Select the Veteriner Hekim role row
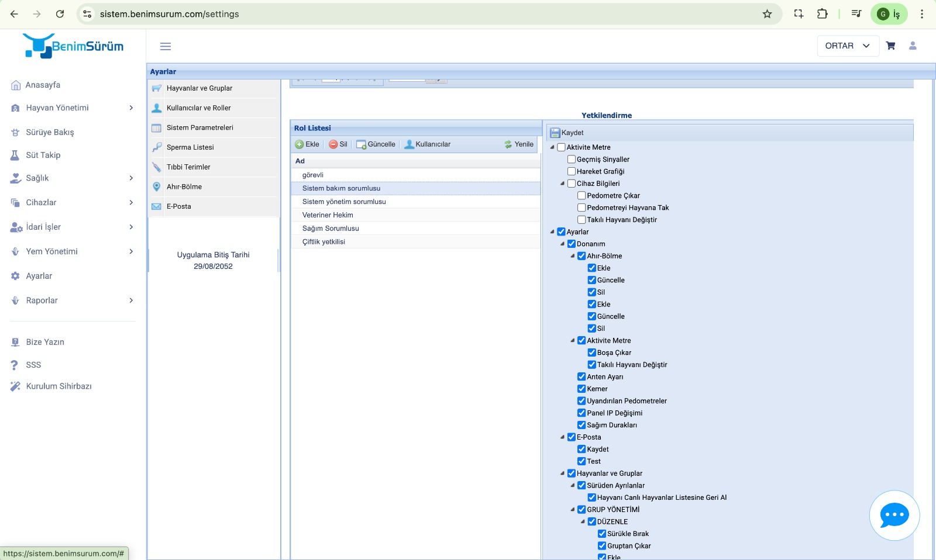The width and height of the screenshot is (936, 560). pos(328,215)
